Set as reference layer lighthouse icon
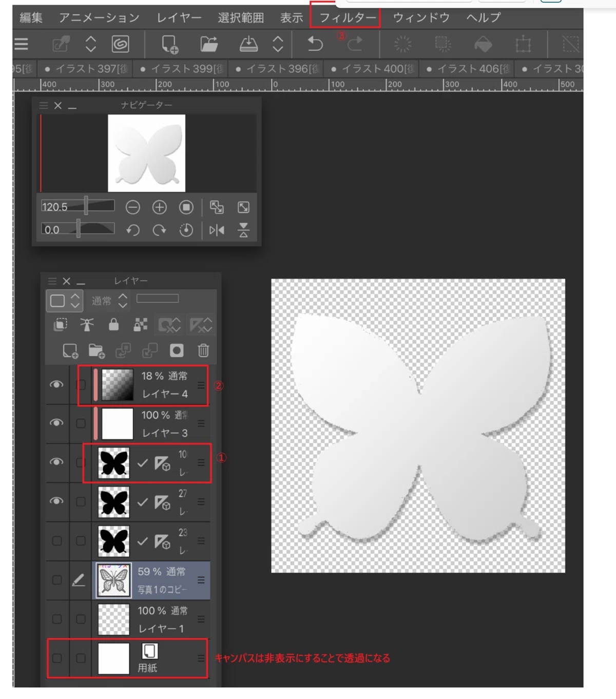The height and width of the screenshot is (699, 616). 87,324
